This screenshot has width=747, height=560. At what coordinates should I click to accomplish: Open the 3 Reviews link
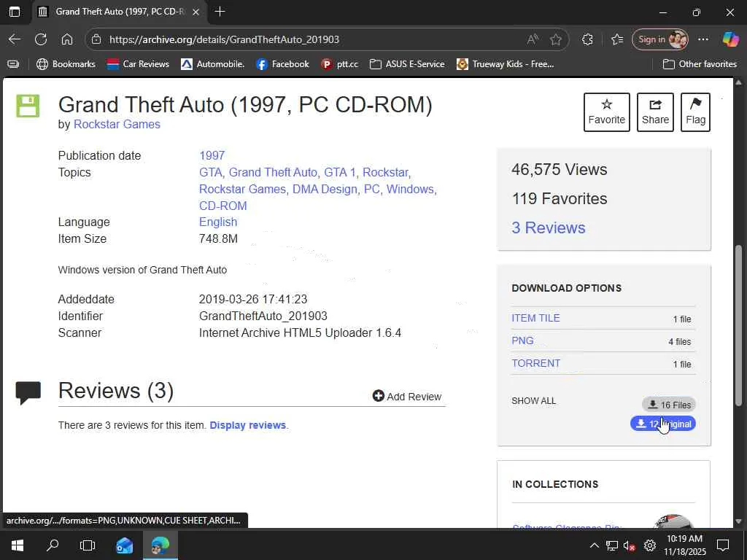click(x=549, y=227)
